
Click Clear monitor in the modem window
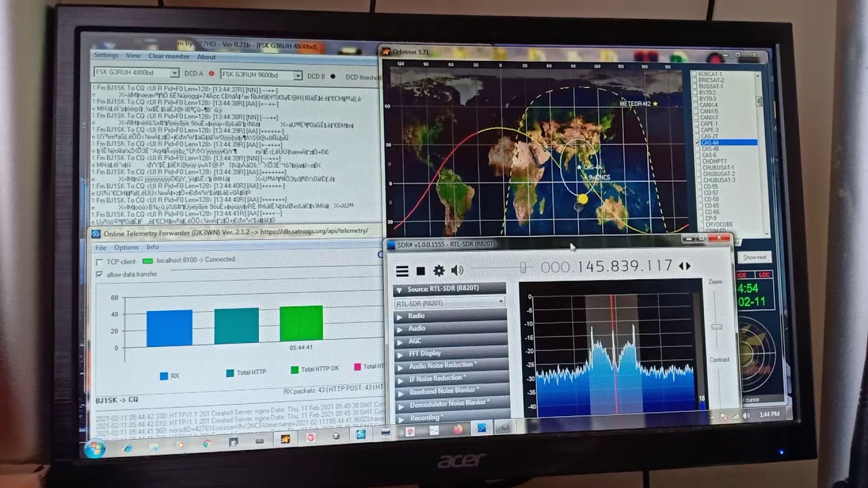[x=169, y=57]
